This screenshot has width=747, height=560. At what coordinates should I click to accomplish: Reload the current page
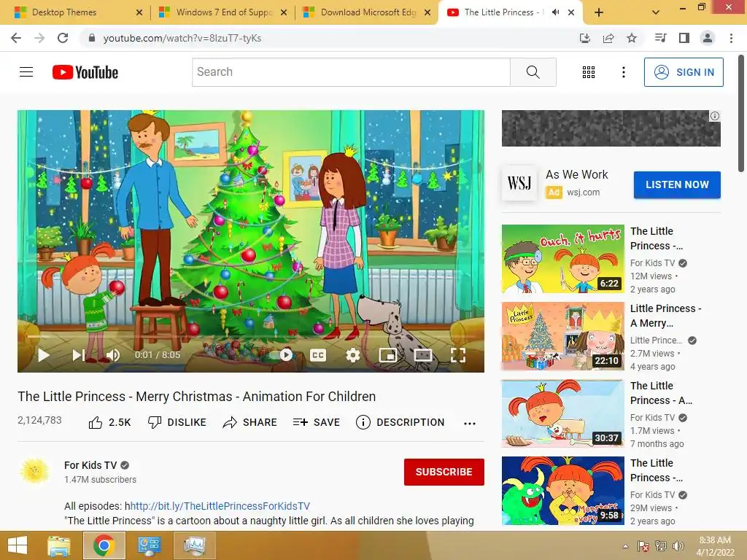[x=63, y=38]
